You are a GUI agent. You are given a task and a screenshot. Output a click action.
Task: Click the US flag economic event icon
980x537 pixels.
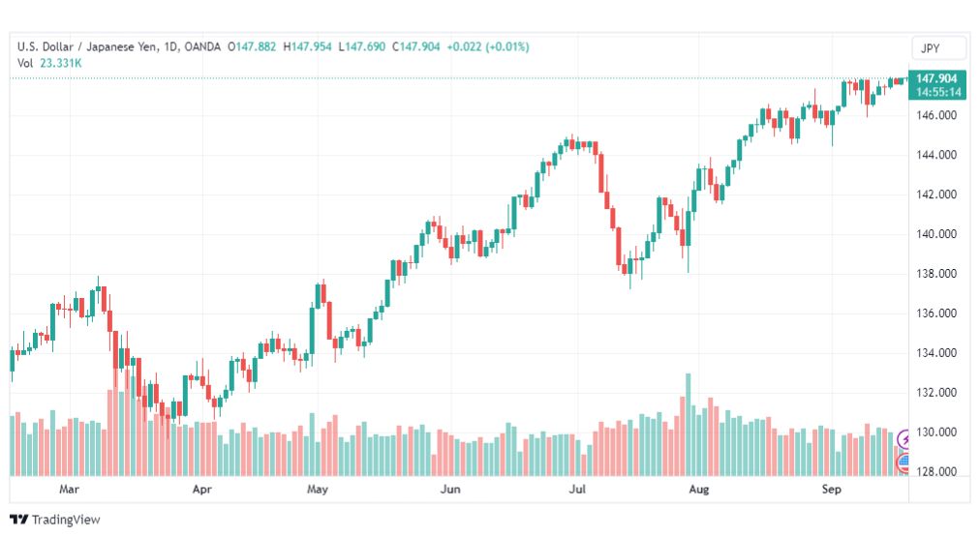[904, 461]
